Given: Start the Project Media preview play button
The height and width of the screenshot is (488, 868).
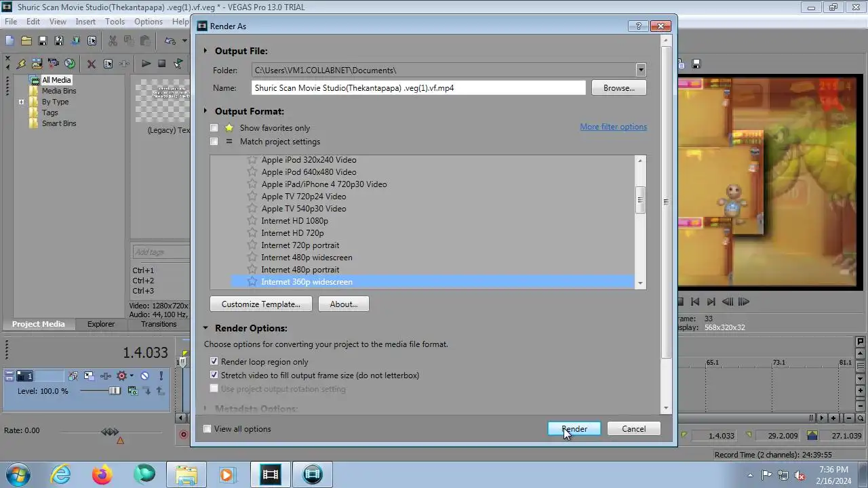Looking at the screenshot, I should coord(146,64).
